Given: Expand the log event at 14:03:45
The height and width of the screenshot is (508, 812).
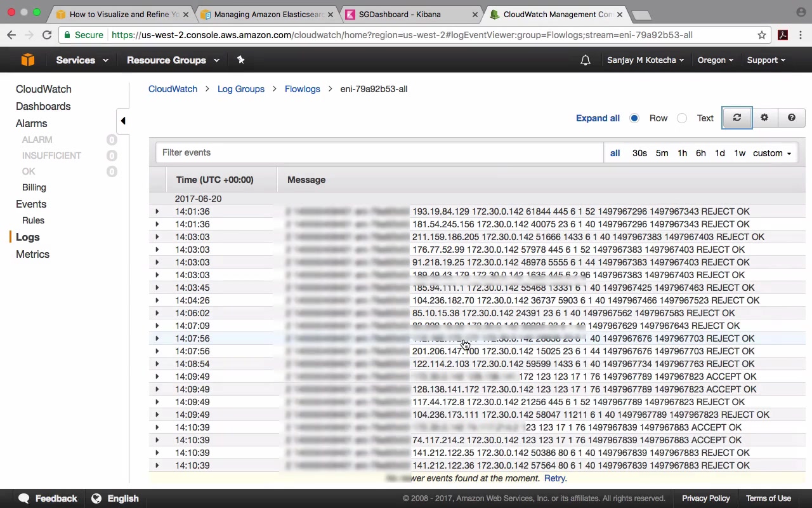Looking at the screenshot, I should pyautogui.click(x=157, y=288).
